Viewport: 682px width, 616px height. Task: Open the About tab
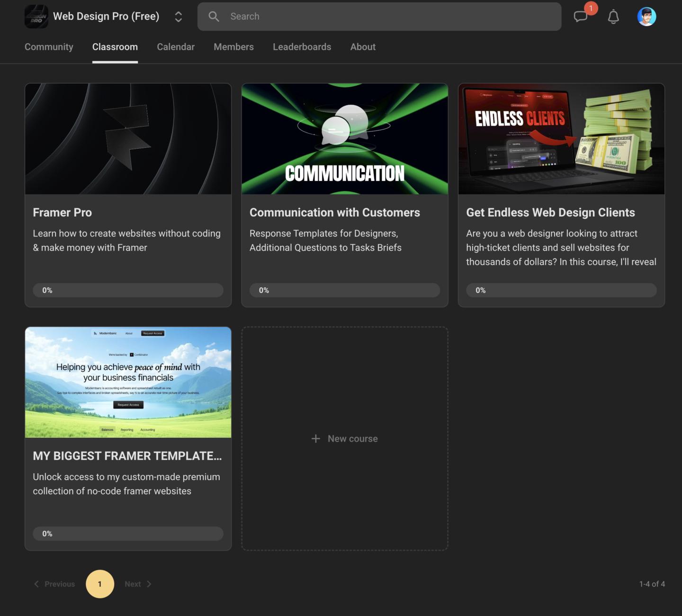tap(363, 47)
